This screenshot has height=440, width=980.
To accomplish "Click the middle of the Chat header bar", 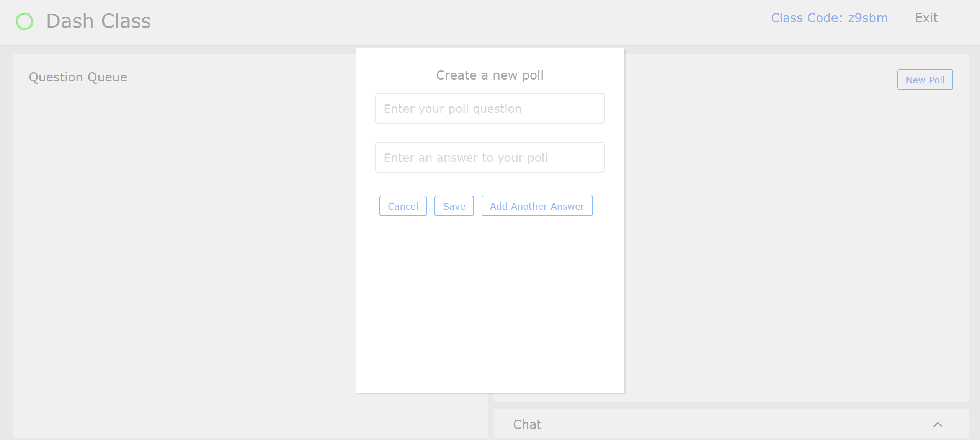I will point(727,425).
